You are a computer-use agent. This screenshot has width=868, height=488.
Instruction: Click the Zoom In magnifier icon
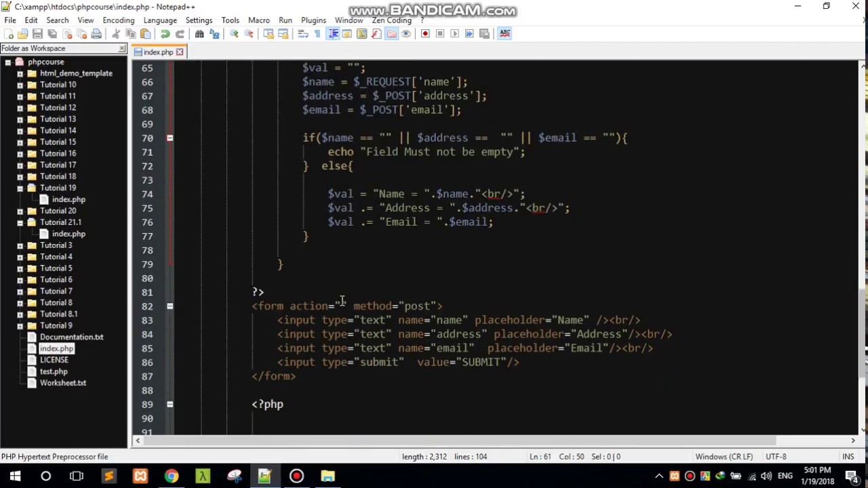click(234, 34)
